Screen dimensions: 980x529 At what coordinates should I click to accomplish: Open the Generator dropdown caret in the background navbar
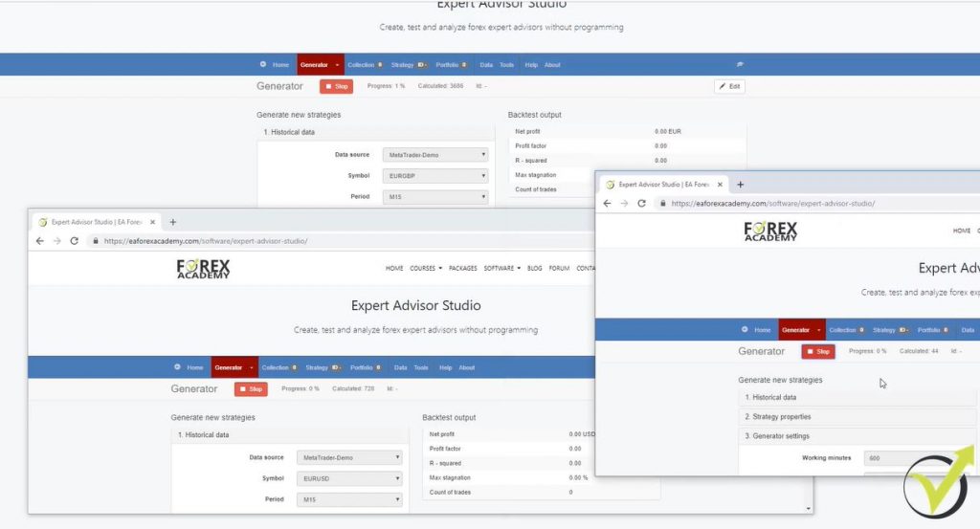pos(337,65)
